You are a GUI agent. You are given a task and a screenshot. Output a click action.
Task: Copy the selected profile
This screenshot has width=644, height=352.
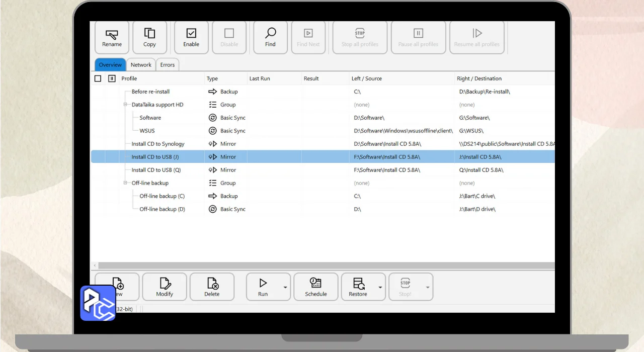tap(149, 38)
